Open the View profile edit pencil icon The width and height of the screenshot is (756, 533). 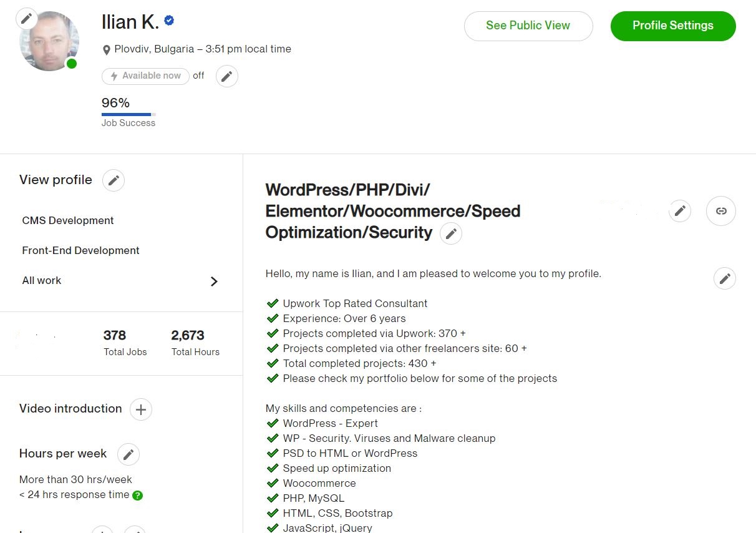tap(113, 180)
